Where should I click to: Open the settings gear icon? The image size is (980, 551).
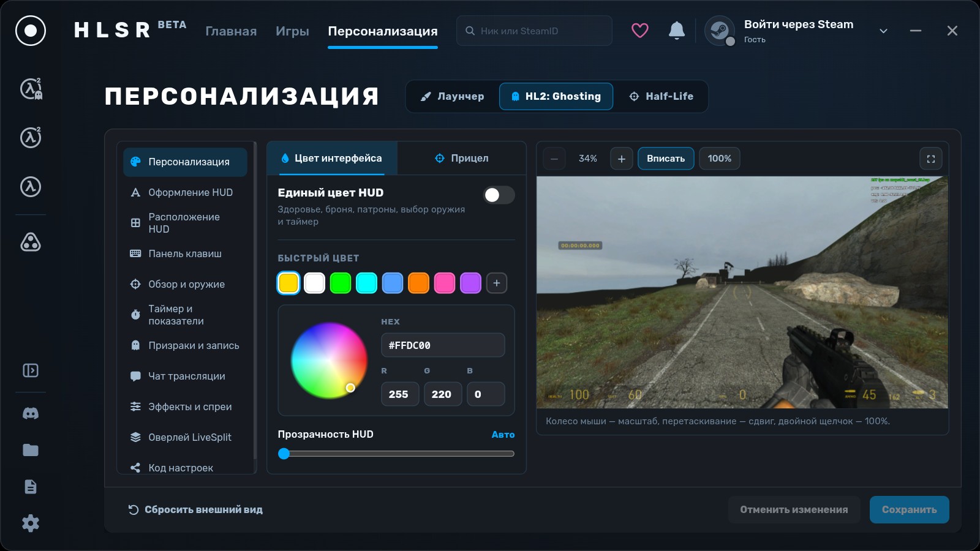[x=31, y=523]
